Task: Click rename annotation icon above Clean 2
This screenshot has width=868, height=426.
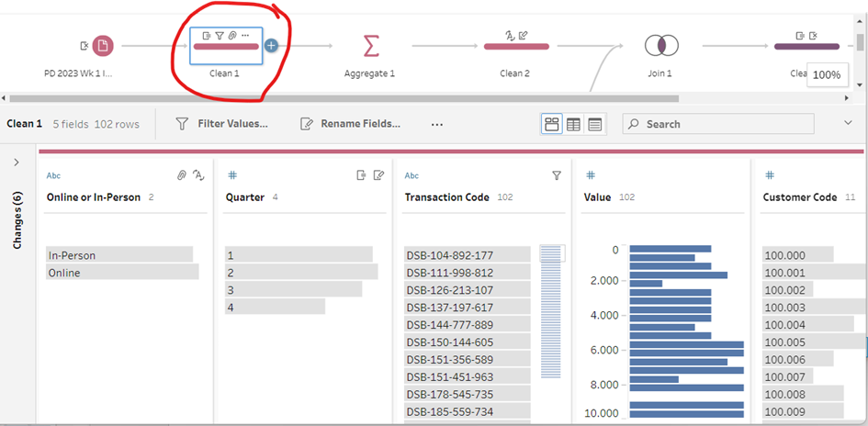Action: tap(524, 36)
